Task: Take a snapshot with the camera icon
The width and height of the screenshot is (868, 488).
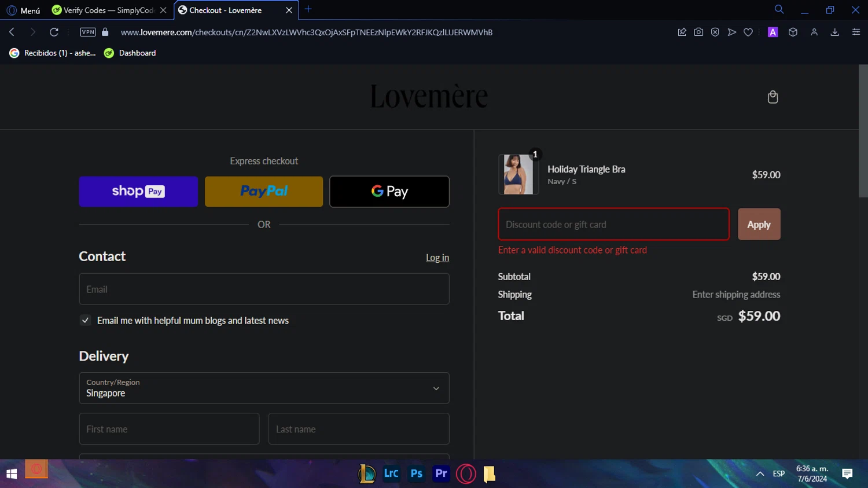Action: click(698, 32)
